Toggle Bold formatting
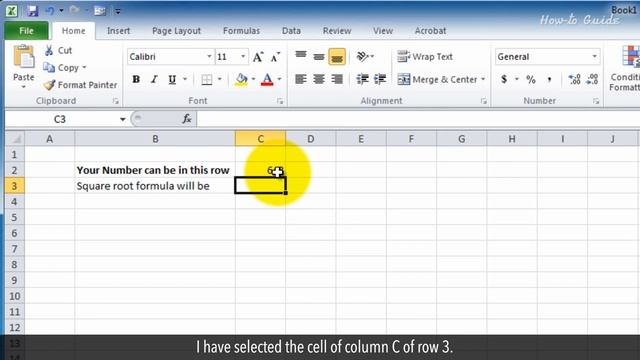The width and height of the screenshot is (640, 360). tap(136, 79)
